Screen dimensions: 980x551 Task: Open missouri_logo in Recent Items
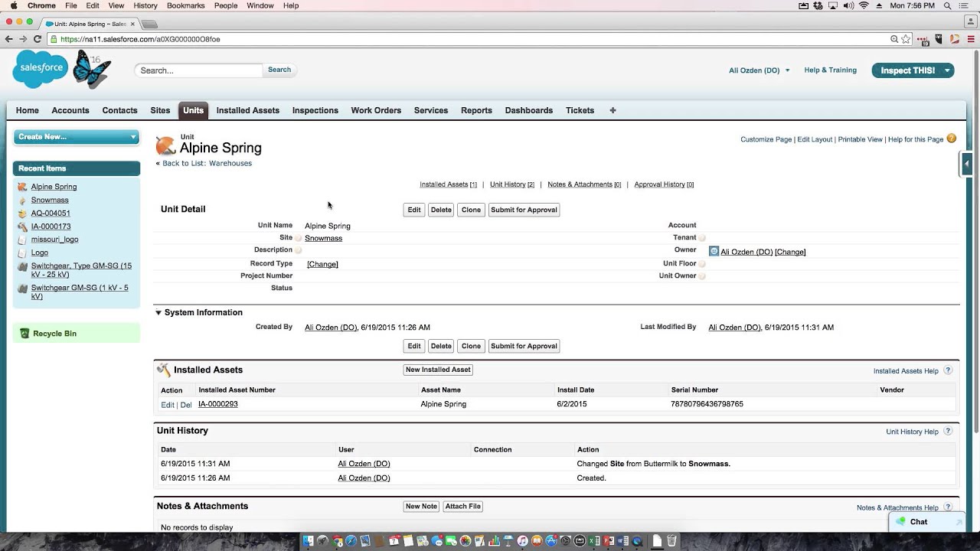coord(54,240)
